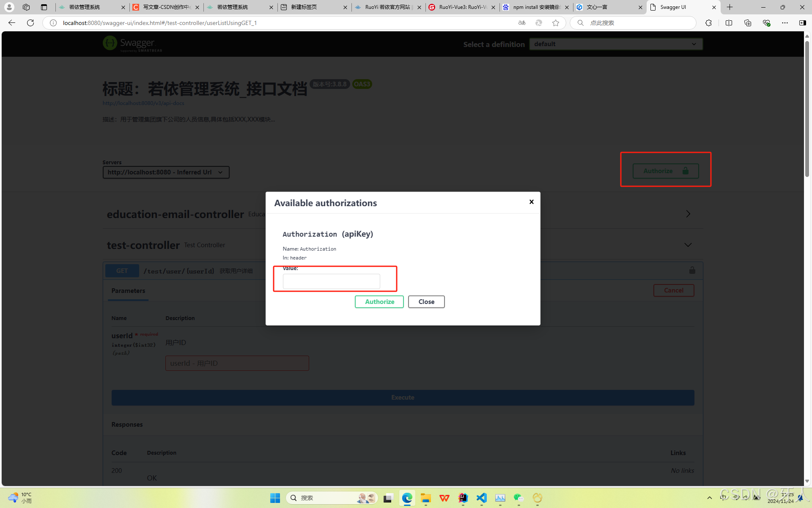This screenshot has width=812, height=508.
Task: Add page to favorites star icon
Action: point(556,23)
